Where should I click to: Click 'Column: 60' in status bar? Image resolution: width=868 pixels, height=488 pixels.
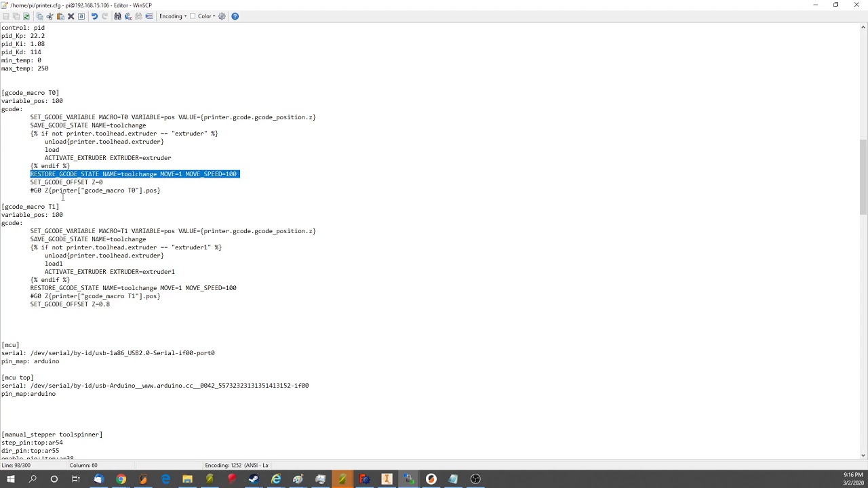[x=83, y=466]
